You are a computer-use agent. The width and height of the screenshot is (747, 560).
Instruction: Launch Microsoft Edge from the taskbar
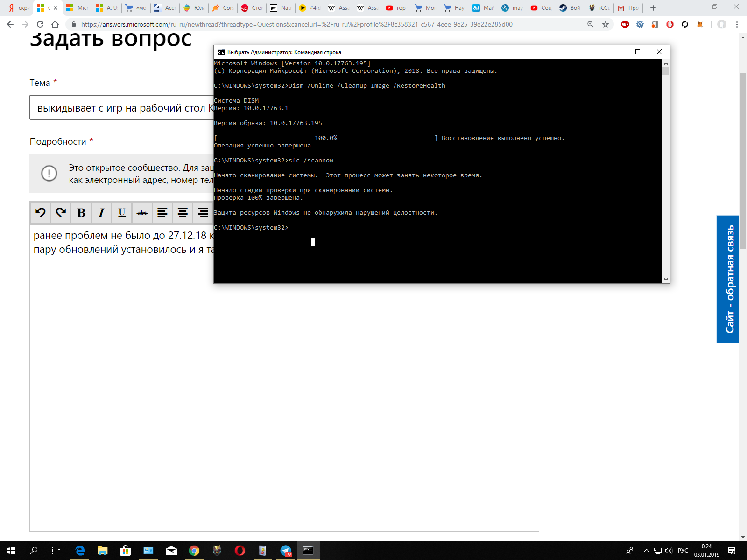[80, 551]
